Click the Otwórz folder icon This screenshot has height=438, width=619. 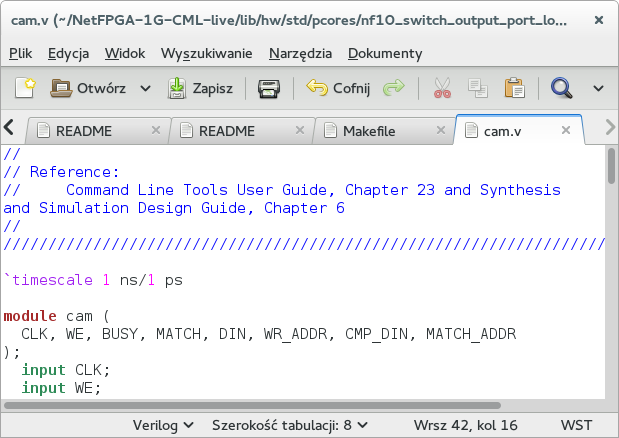(x=61, y=88)
